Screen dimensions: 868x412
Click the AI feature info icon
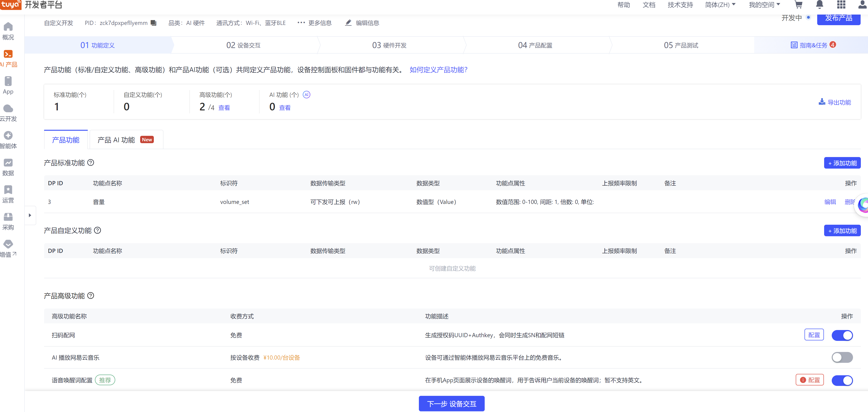pyautogui.click(x=306, y=95)
